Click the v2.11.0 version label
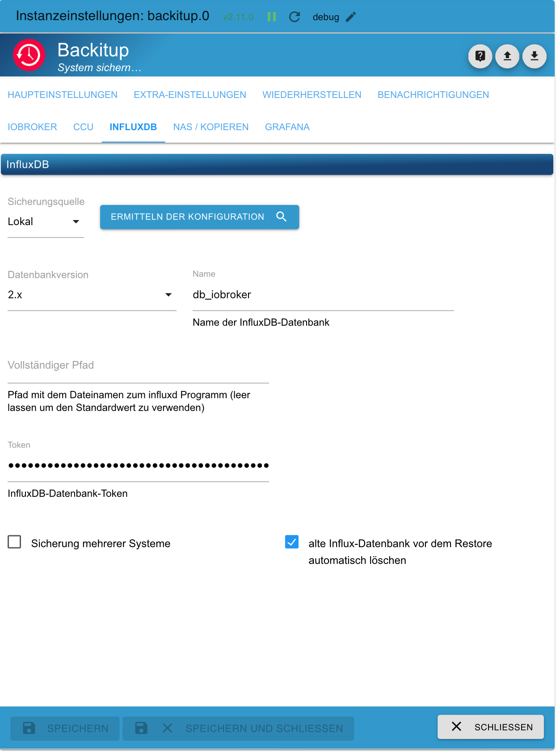Image resolution: width=560 pixels, height=755 pixels. pos(238,17)
